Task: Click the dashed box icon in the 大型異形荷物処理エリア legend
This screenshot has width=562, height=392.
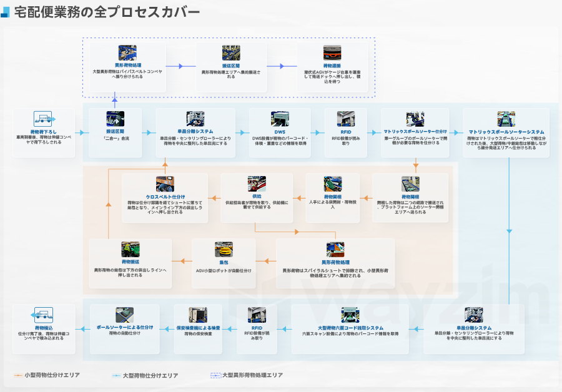Action: [x=215, y=375]
